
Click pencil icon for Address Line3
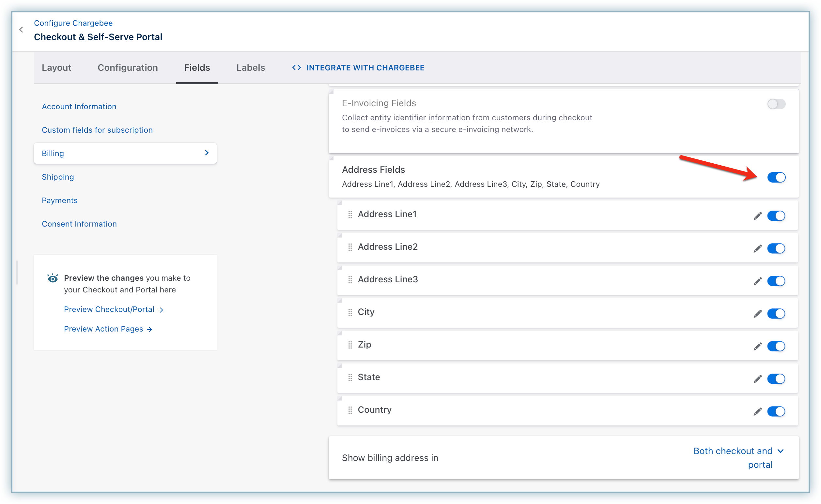click(x=757, y=281)
